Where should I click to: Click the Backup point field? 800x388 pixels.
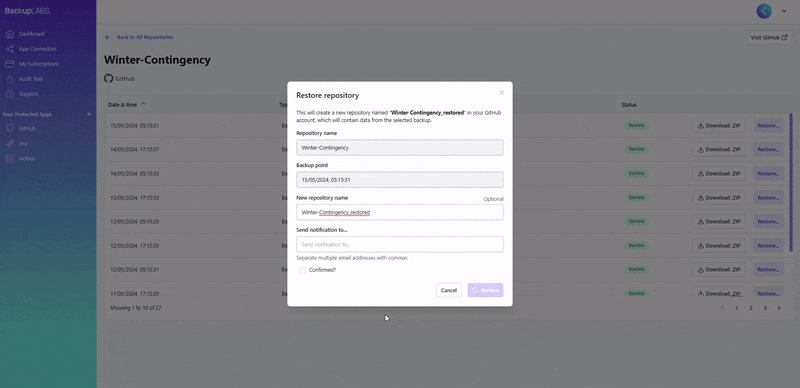(x=399, y=180)
